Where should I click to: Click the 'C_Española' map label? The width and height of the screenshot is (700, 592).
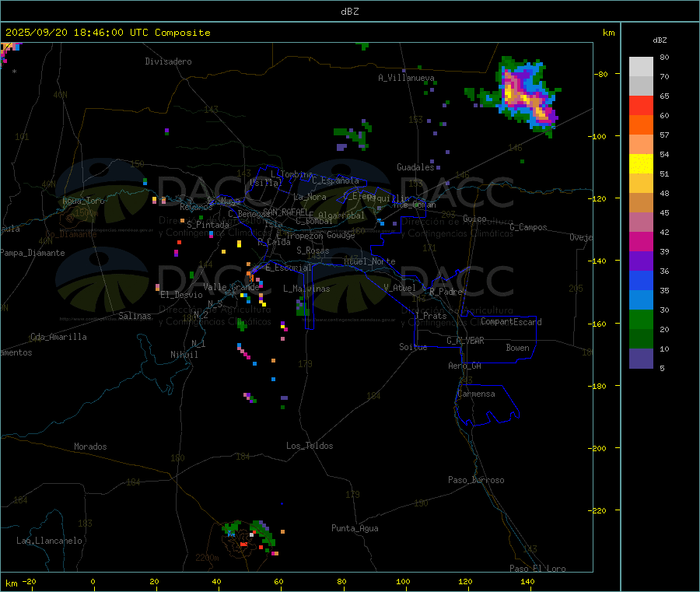(x=335, y=180)
